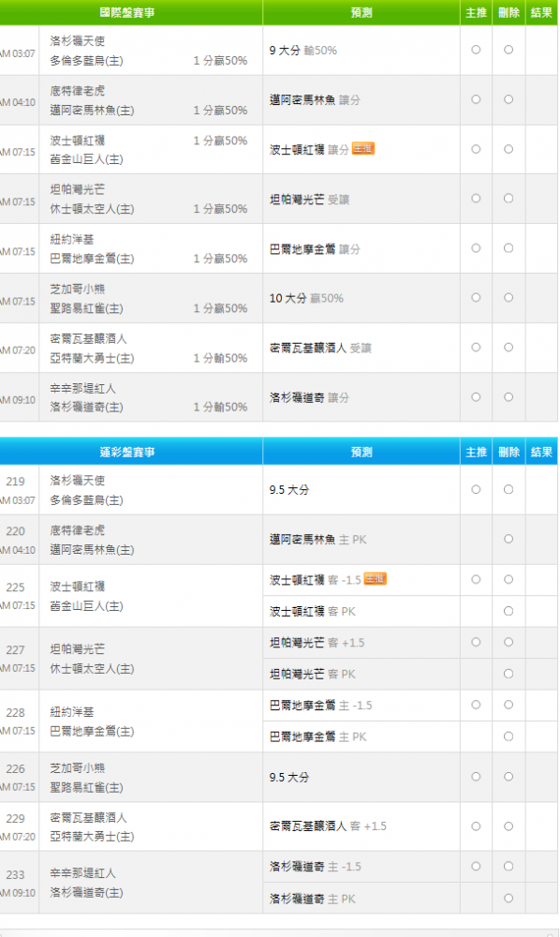The height and width of the screenshot is (937, 560).
Task: Click 辛辛那堤紅人 in 運彩盤 table
Action: (83, 873)
